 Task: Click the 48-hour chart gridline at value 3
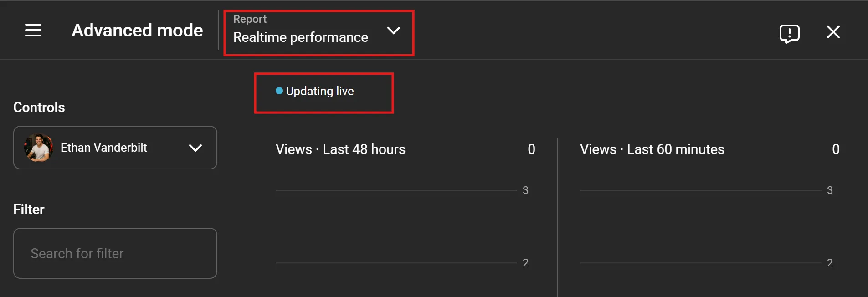click(x=401, y=190)
